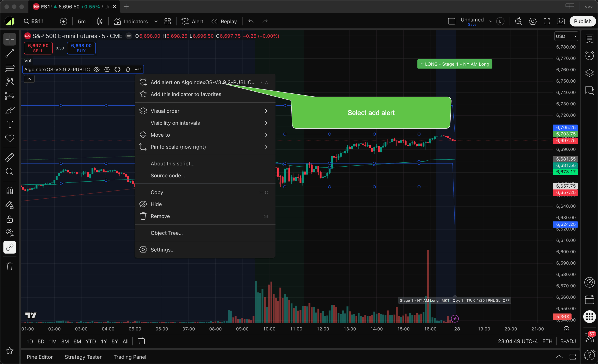Collapse the indicator legend with chevron
This screenshot has height=364, width=598.
29,79
